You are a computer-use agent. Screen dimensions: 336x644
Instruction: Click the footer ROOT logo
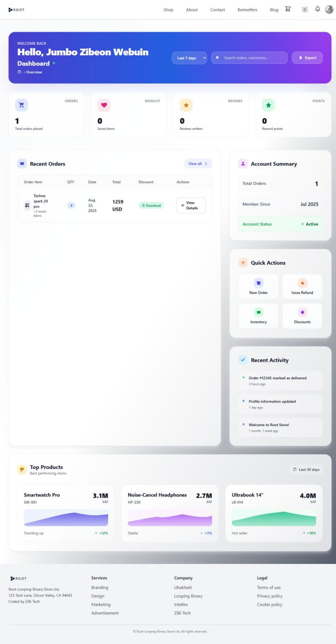click(x=18, y=579)
